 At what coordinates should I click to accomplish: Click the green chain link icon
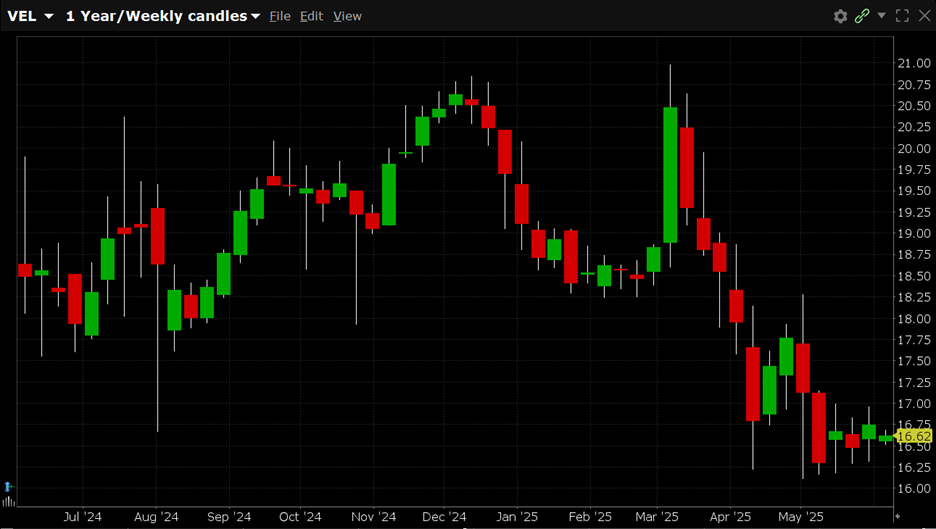pyautogui.click(x=862, y=16)
